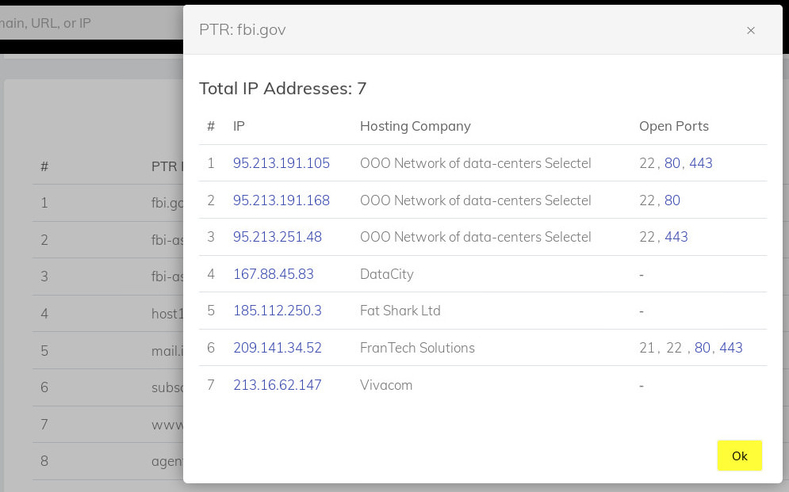The height and width of the screenshot is (492, 789).
Task: Select port 21 text in FranTech row
Action: tap(647, 348)
